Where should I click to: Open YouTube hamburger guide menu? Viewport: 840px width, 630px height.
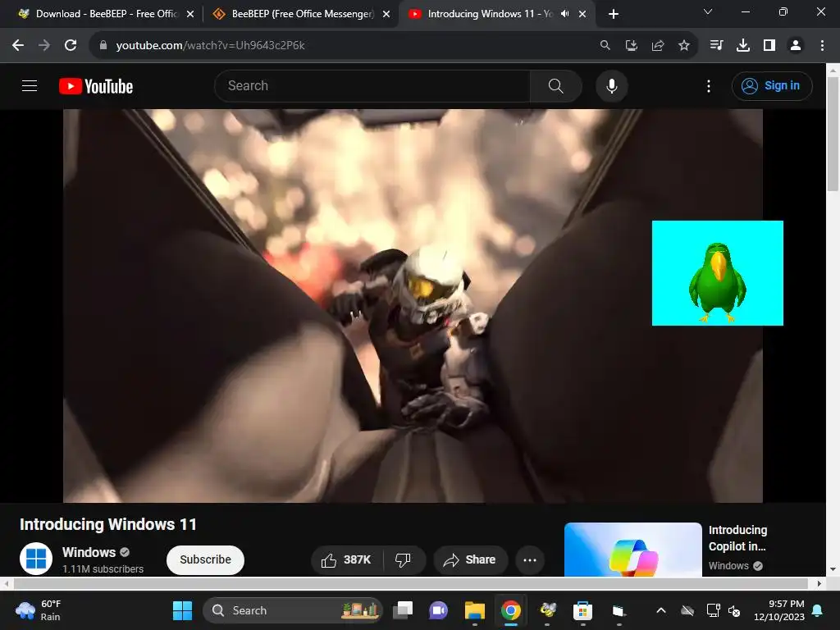(x=30, y=85)
